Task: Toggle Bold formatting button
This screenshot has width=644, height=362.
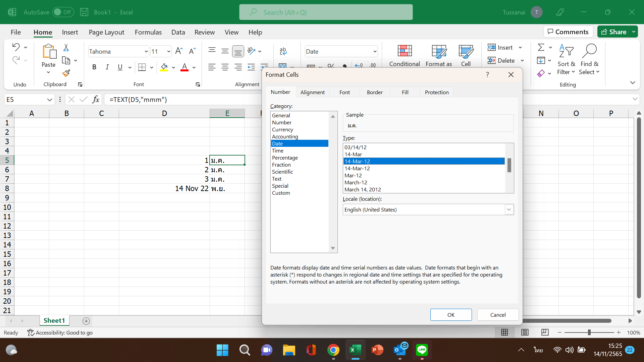Action: 94,67
